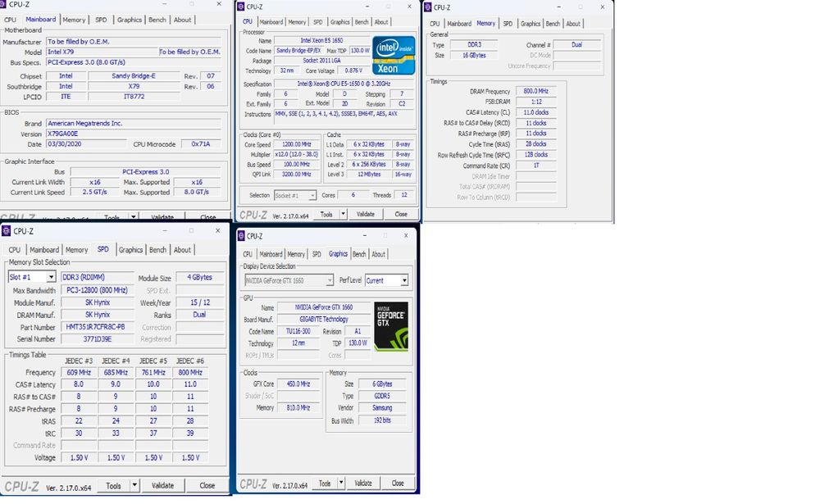
Task: Select the Bench tab in the Memory window
Action: [553, 24]
